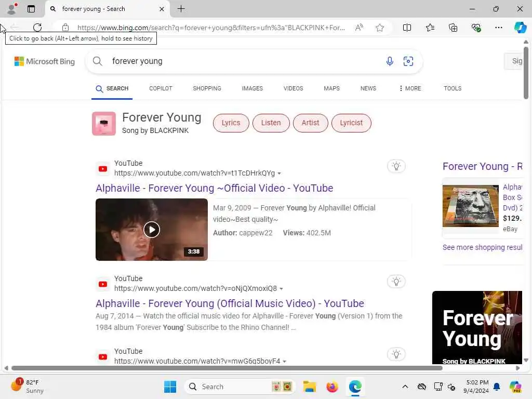Image resolution: width=532 pixels, height=399 pixels.
Task: Open File Explorer from taskbar
Action: click(x=310, y=387)
